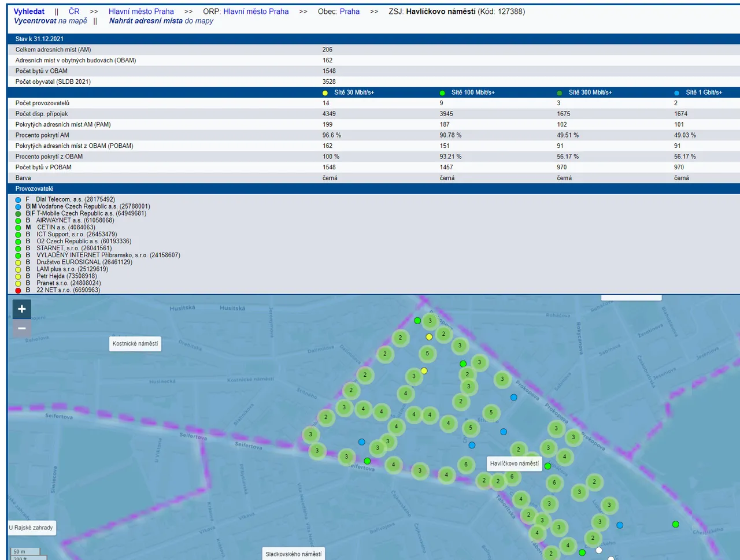The image size is (740, 560).
Task: Select the U Rajské zahrady map label
Action: tap(31, 528)
